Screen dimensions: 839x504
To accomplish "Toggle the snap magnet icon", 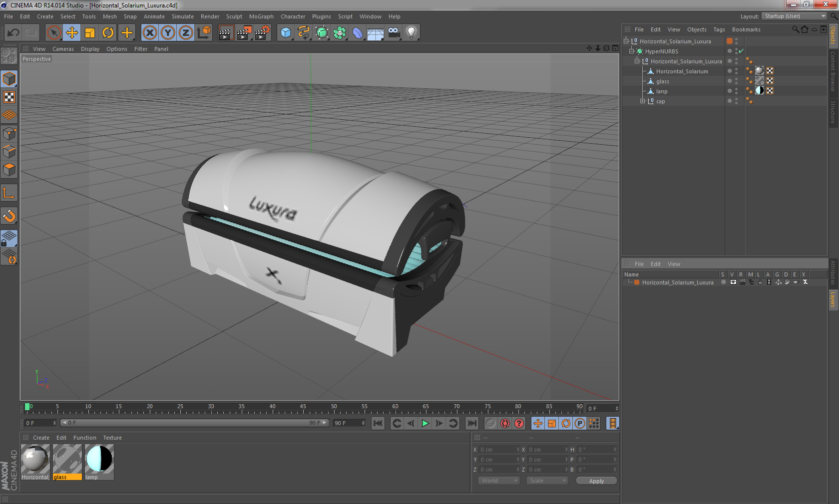I will 9,216.
